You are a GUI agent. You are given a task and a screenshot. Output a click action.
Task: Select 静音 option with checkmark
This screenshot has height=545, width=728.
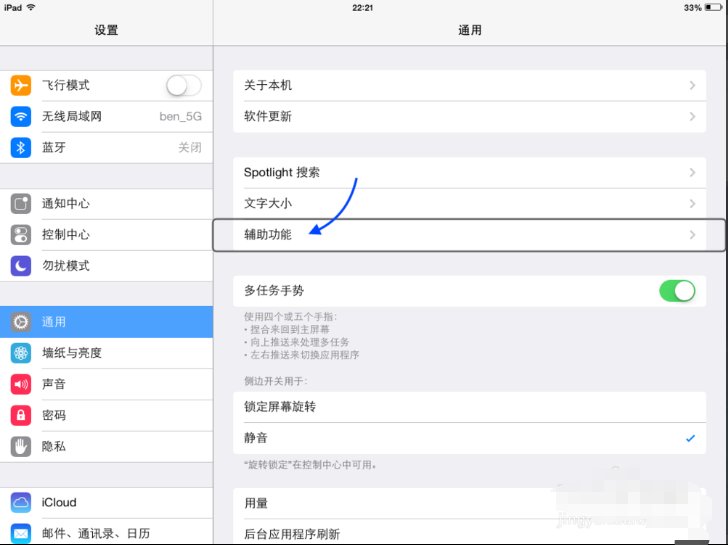pos(469,438)
